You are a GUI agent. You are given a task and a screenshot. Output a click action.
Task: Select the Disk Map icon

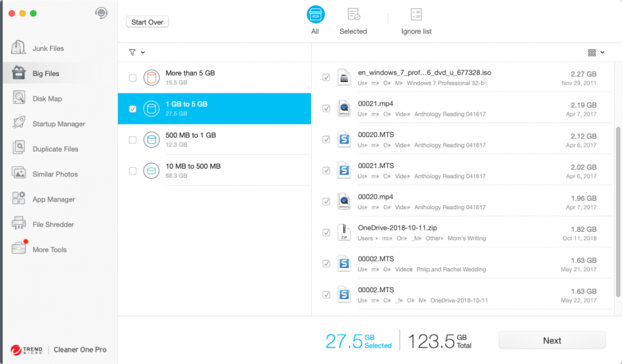[x=19, y=98]
